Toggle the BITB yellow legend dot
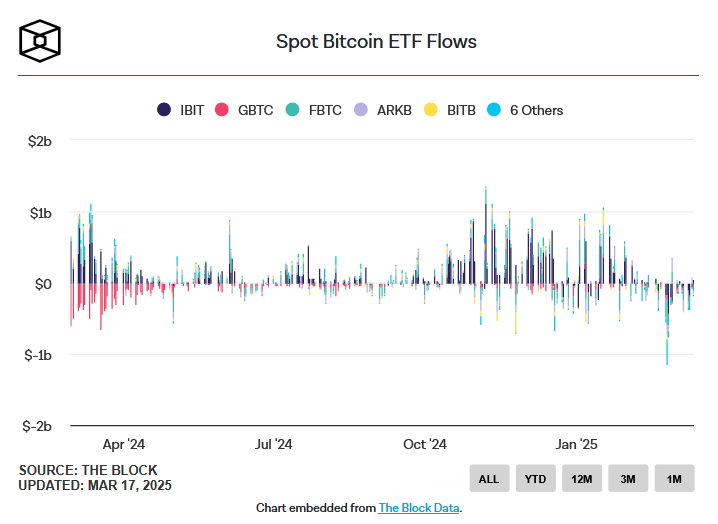 (x=431, y=110)
